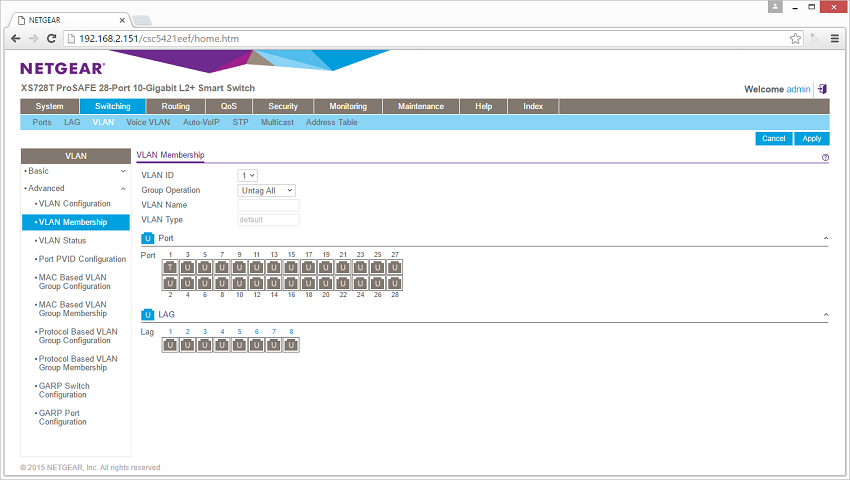Viewport: 850px width, 480px height.
Task: Open Protocol Based VLAN Group Membership
Action: [x=78, y=363]
